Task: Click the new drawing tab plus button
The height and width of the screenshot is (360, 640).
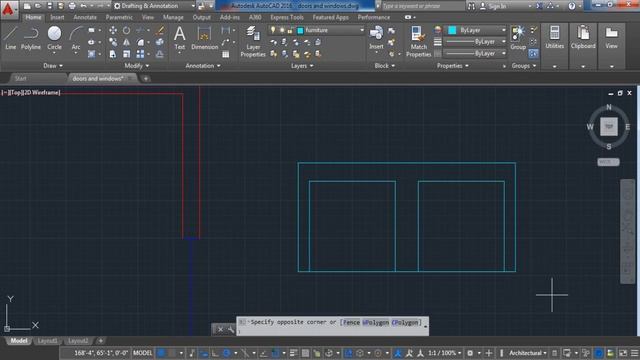Action: pos(146,78)
